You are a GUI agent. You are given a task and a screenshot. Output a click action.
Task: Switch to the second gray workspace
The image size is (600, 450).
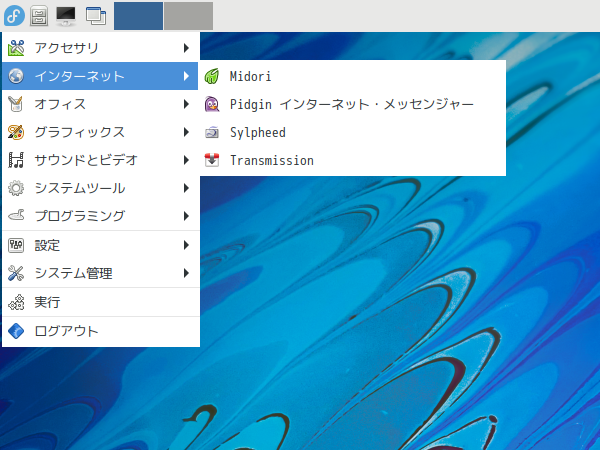pos(189,16)
